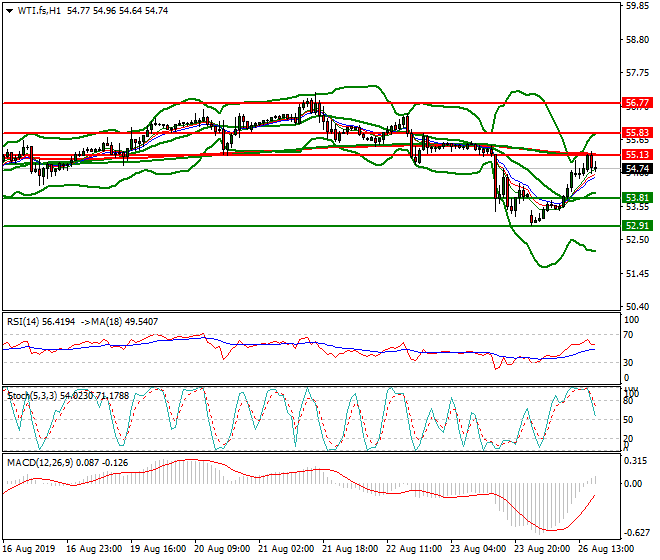Click the 56.77 red resistance price label
Image resolution: width=660 pixels, height=560 pixels.
(637, 103)
